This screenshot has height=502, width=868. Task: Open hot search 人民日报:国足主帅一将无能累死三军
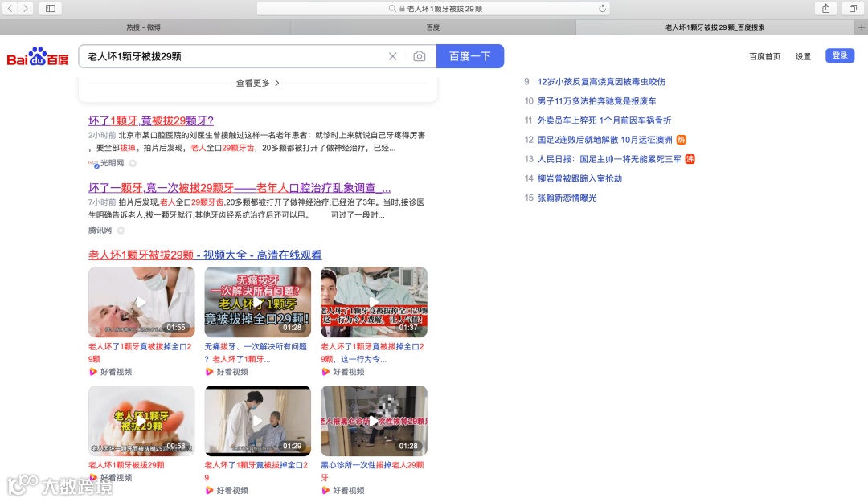609,159
